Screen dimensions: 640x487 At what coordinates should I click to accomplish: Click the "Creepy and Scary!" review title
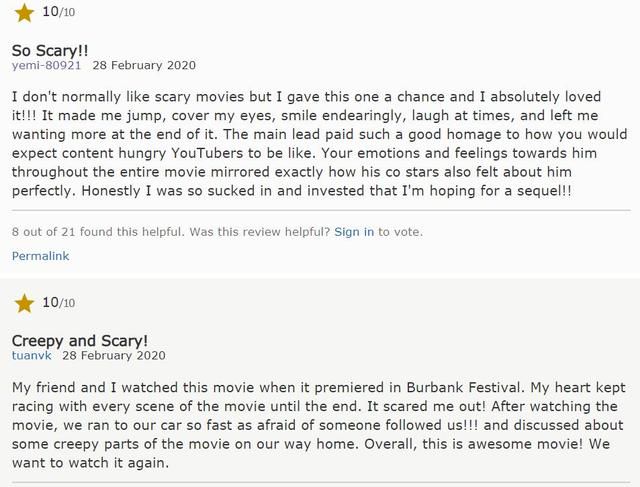point(80,341)
